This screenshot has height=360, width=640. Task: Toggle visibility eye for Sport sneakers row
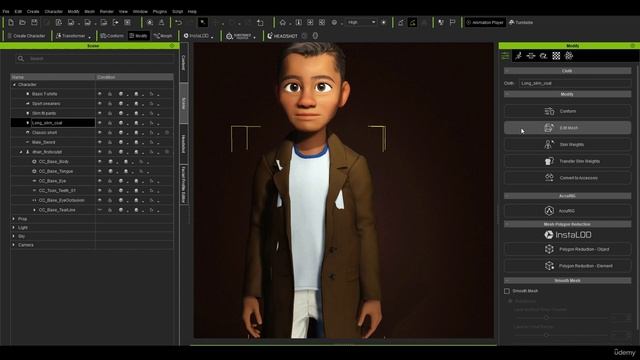[100, 104]
